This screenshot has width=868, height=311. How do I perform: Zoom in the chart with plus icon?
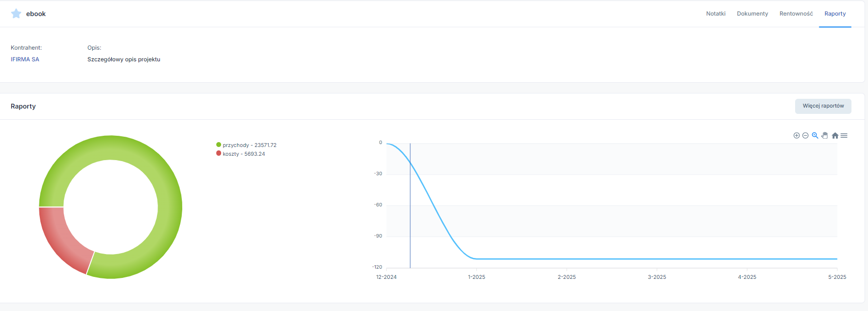coord(797,136)
